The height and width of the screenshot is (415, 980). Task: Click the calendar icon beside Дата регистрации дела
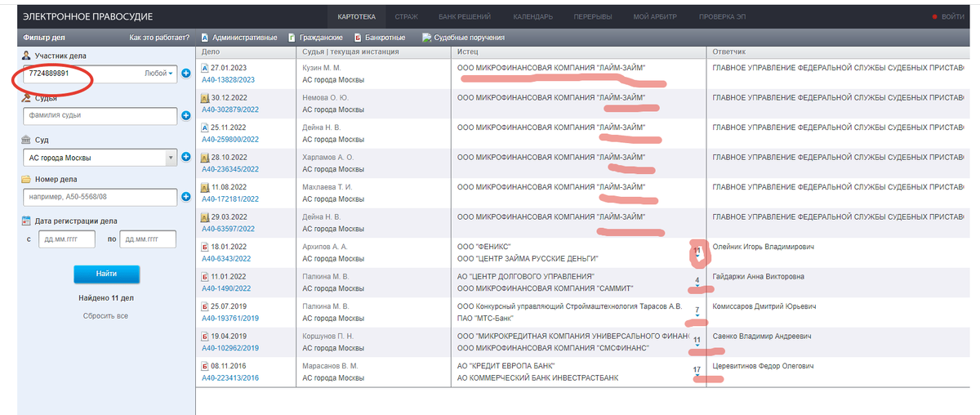click(x=27, y=221)
